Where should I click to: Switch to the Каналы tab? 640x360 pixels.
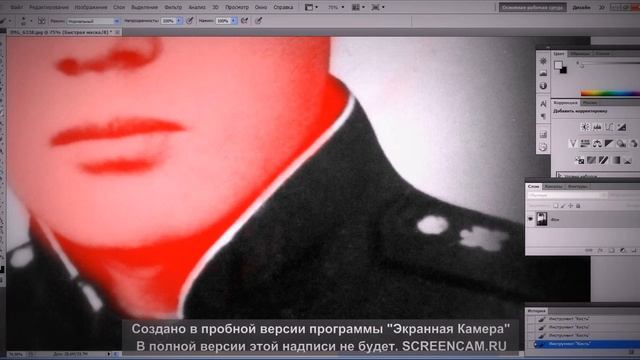pyautogui.click(x=553, y=186)
